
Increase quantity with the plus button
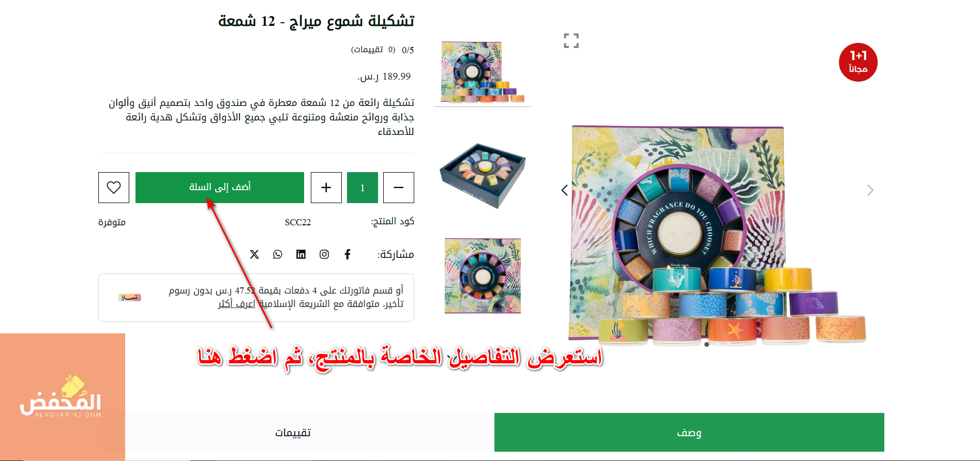coord(326,187)
